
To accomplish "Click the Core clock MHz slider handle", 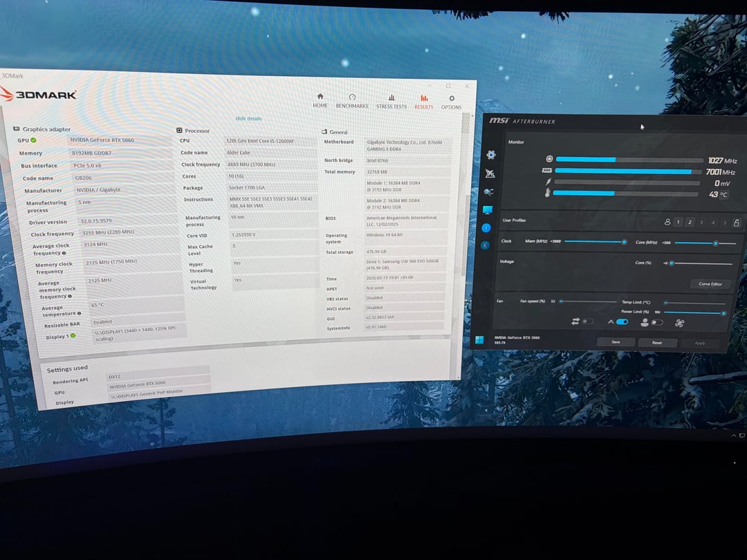I will point(715,243).
